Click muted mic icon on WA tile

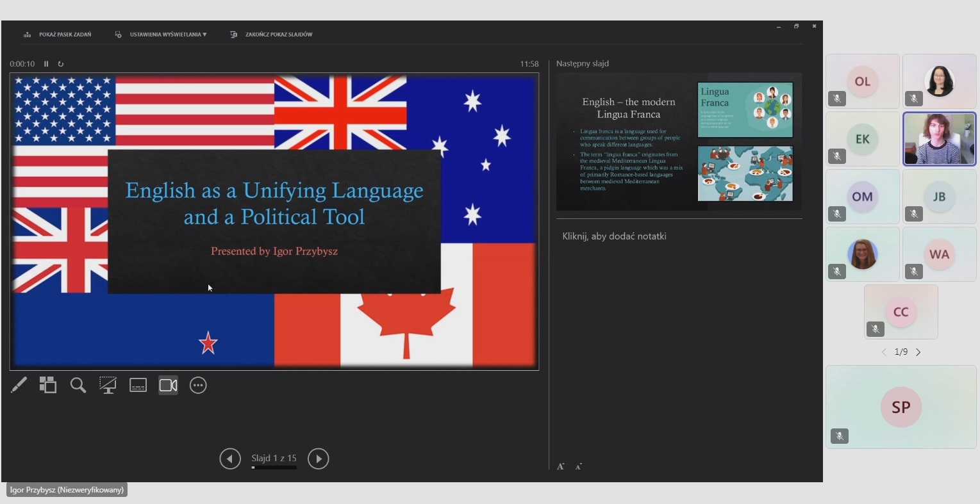pyautogui.click(x=914, y=272)
